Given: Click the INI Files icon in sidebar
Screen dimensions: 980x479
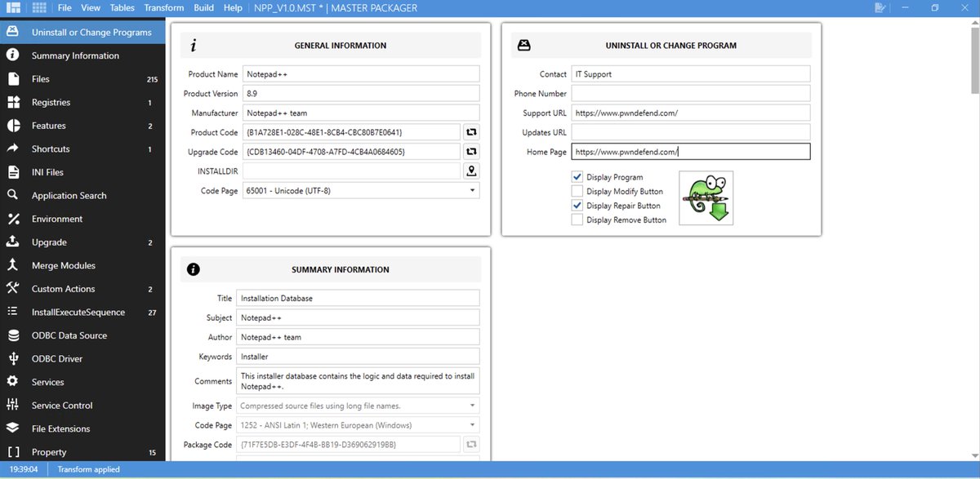Looking at the screenshot, I should [x=13, y=172].
